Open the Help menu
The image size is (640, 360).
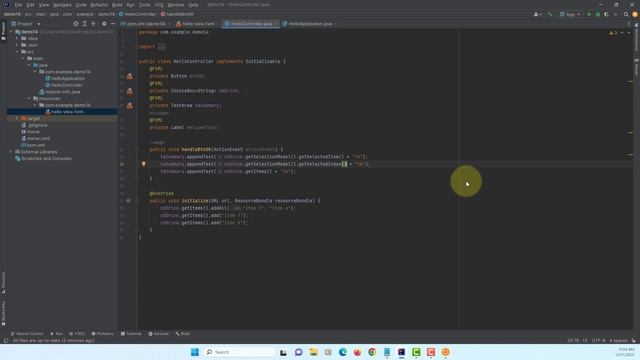(x=193, y=5)
